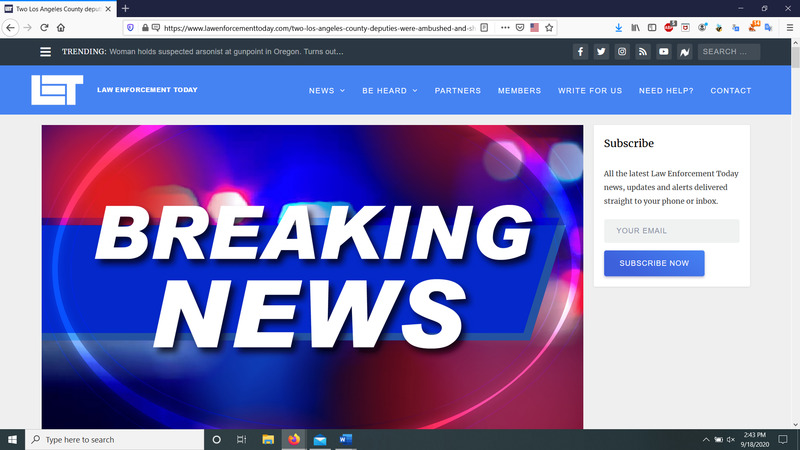Click the YOUR EMAIL input field
This screenshot has width=800, height=450.
pyautogui.click(x=671, y=231)
